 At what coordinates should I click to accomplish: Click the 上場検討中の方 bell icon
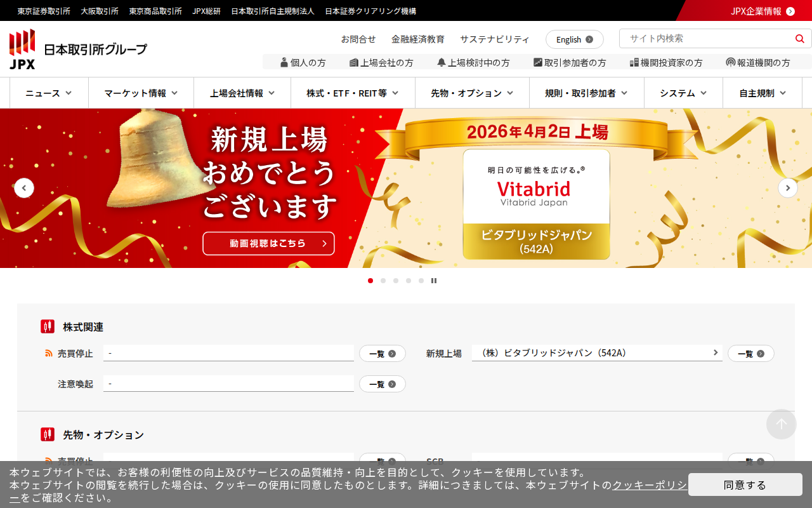[x=442, y=62]
